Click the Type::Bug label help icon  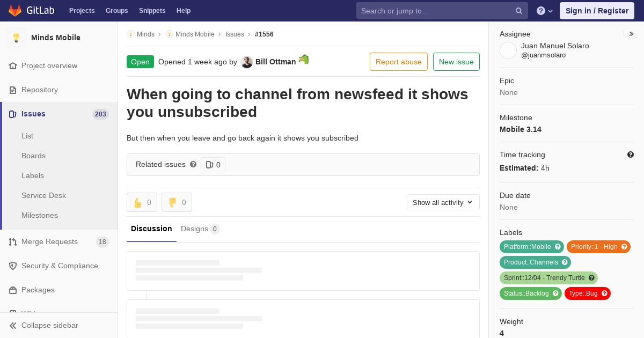pyautogui.click(x=604, y=293)
